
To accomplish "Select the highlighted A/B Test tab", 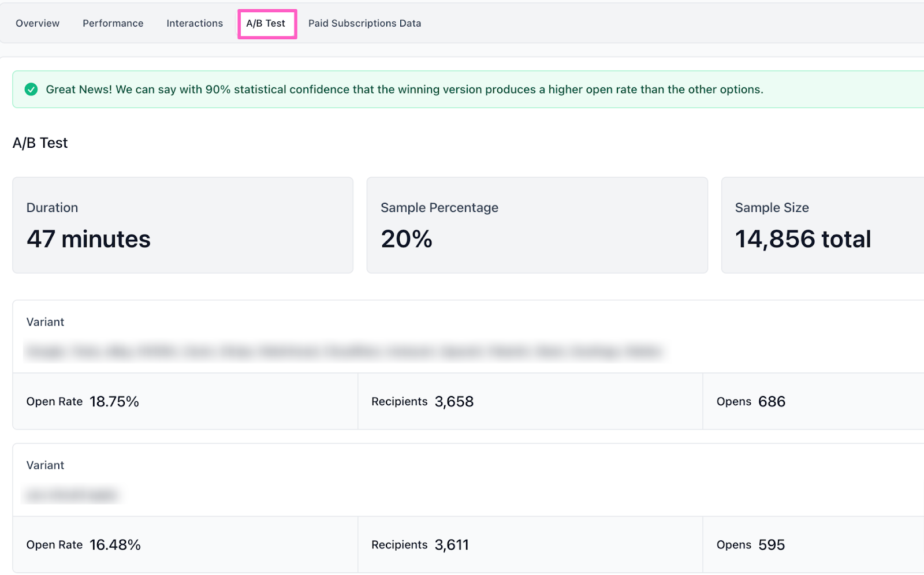I will pos(266,24).
